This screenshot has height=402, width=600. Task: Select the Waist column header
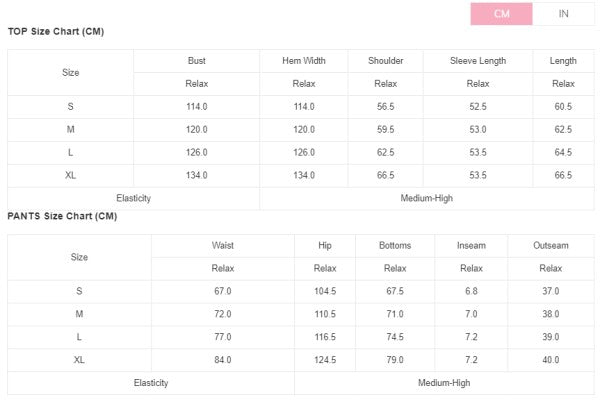click(x=222, y=245)
